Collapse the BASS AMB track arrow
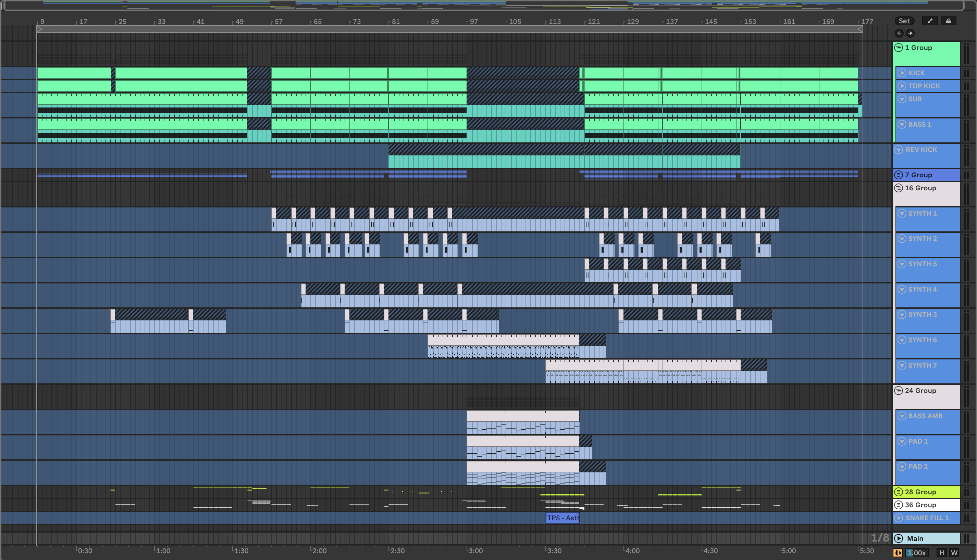 902,416
